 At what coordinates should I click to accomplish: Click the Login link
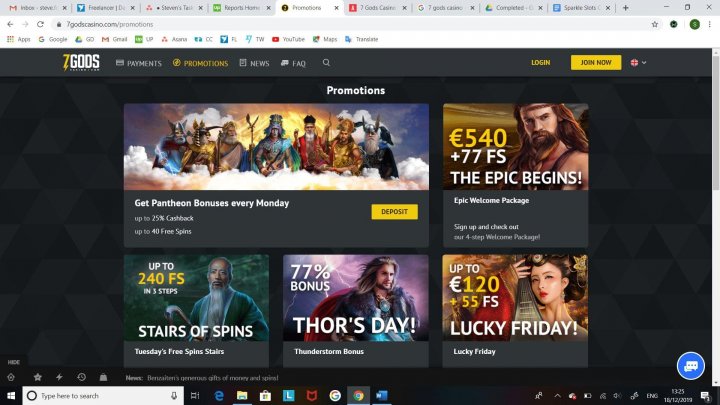coord(540,62)
